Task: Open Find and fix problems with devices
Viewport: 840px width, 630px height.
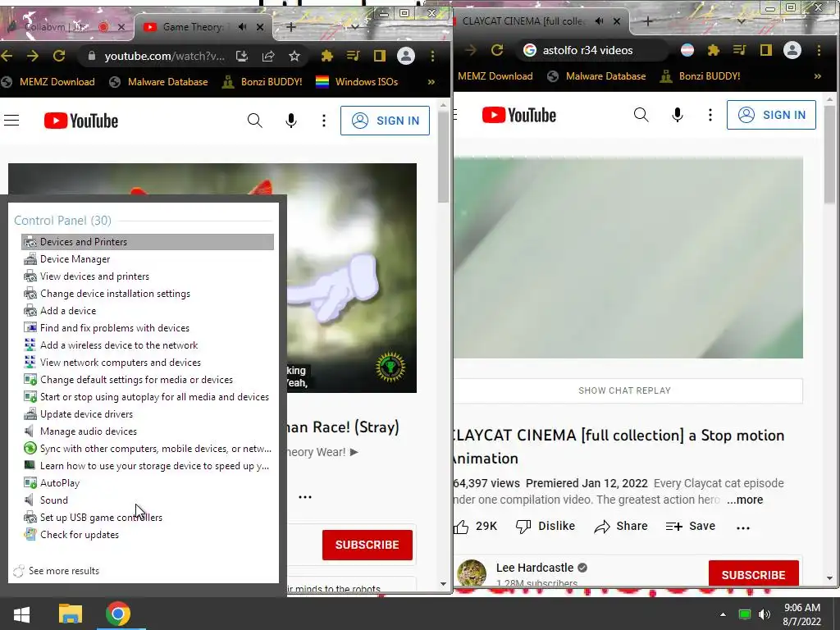Action: click(x=115, y=328)
